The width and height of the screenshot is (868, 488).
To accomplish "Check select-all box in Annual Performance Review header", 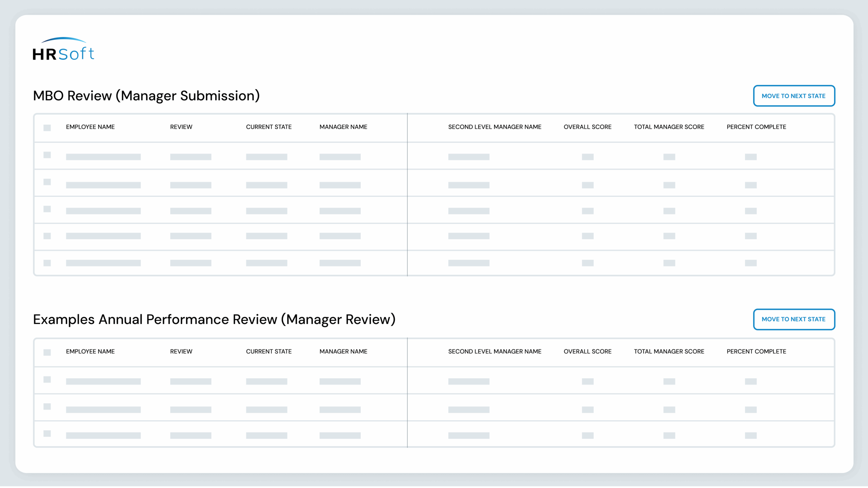I will [47, 352].
